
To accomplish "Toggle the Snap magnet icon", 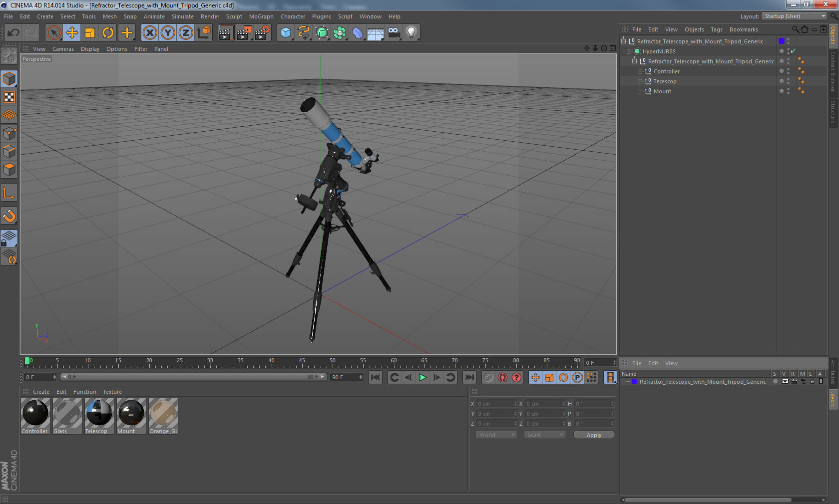I will click(x=9, y=216).
